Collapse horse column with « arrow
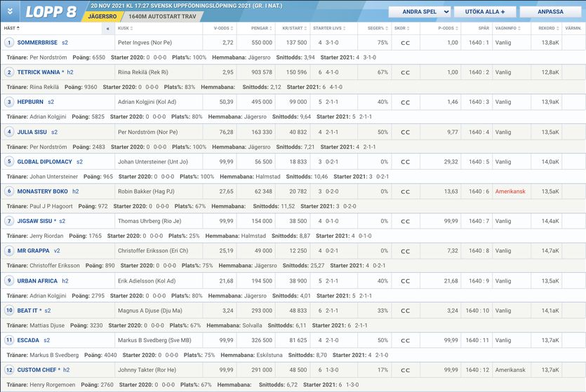The image size is (586, 392). [107, 28]
